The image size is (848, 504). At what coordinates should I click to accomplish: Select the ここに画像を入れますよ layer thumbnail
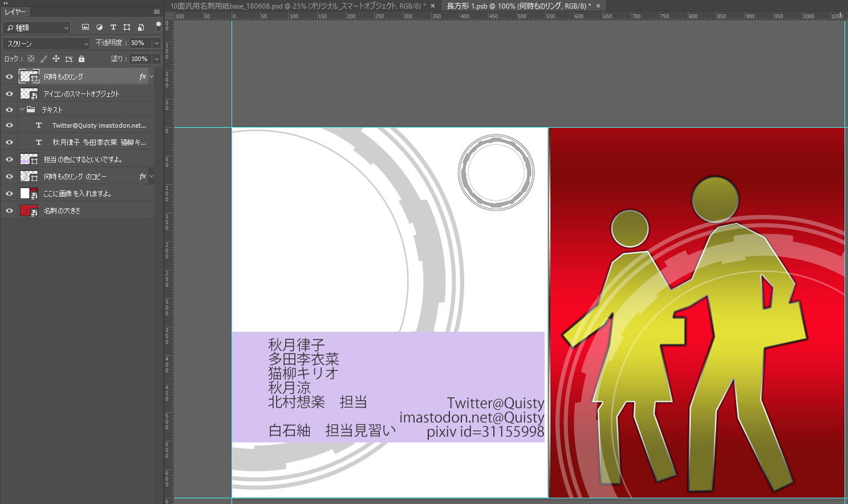click(x=29, y=194)
